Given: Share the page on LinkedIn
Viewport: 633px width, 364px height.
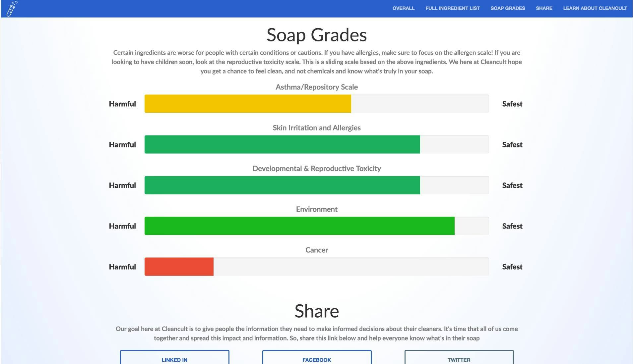Looking at the screenshot, I should pos(174,360).
